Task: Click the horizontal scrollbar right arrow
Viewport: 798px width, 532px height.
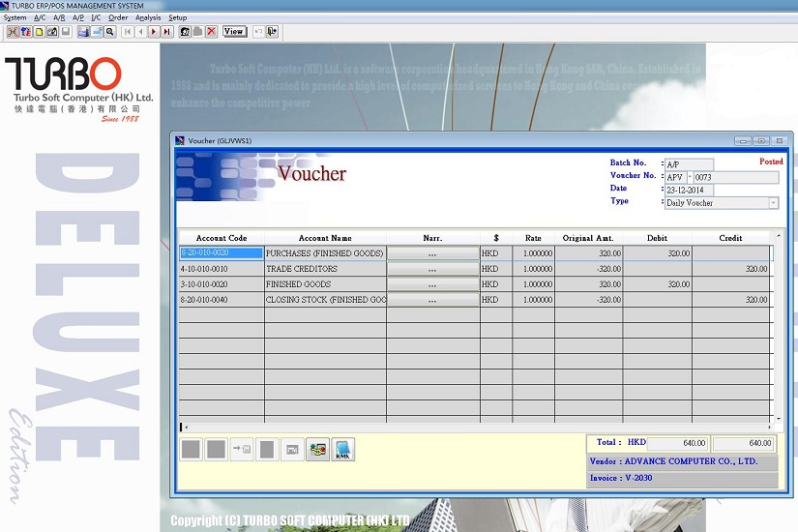Action: (770, 428)
